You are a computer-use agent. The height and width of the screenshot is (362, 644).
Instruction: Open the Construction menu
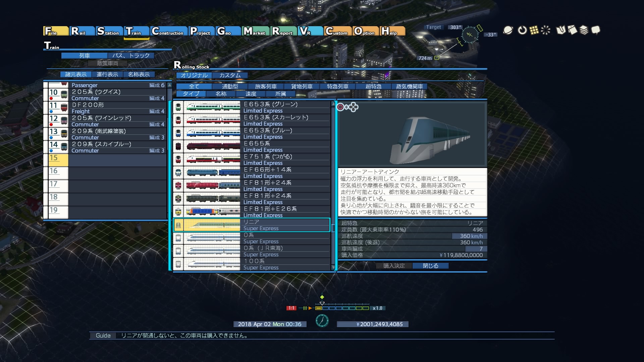click(169, 31)
